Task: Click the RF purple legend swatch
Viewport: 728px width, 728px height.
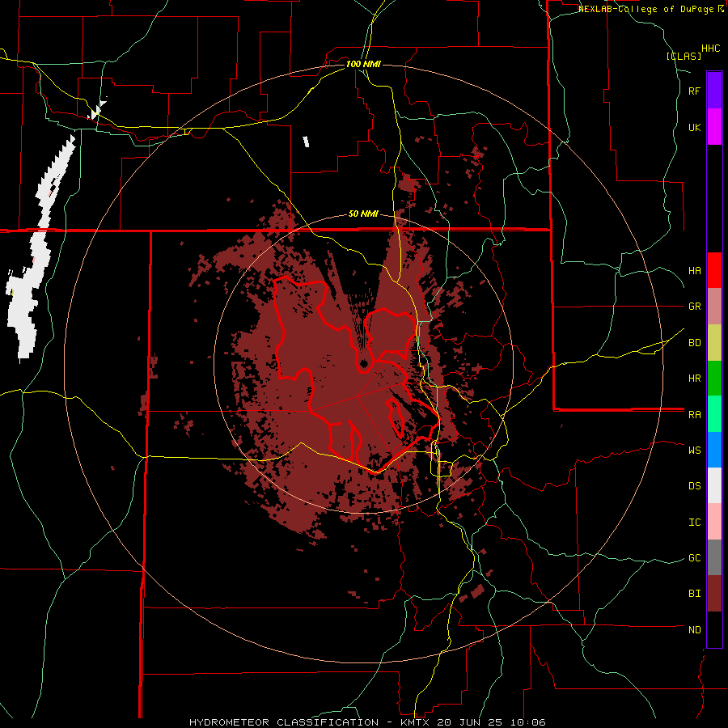Action: pos(714,91)
